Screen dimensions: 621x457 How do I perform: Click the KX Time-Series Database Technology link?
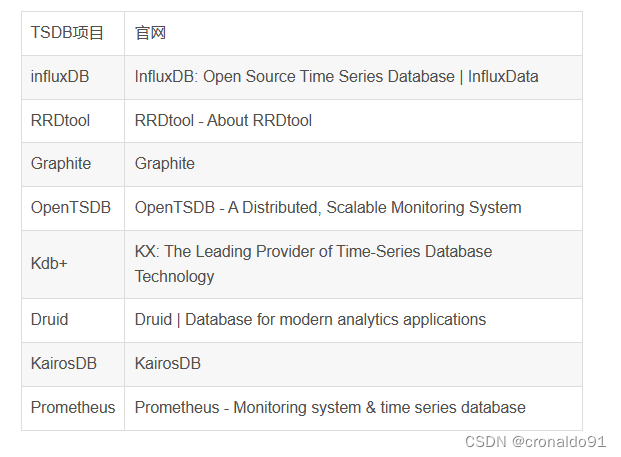pyautogui.click(x=313, y=264)
